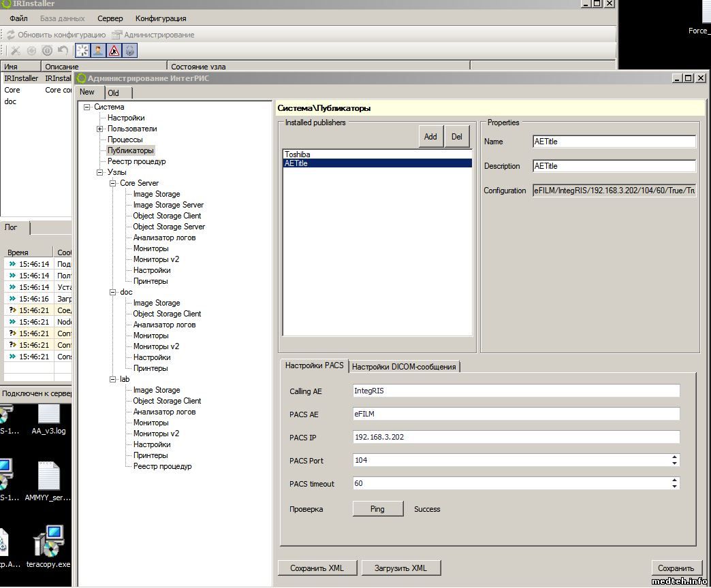This screenshot has height=588, width=711.
Task: Click the undo arrow toolbar icon
Action: pyautogui.click(x=63, y=50)
